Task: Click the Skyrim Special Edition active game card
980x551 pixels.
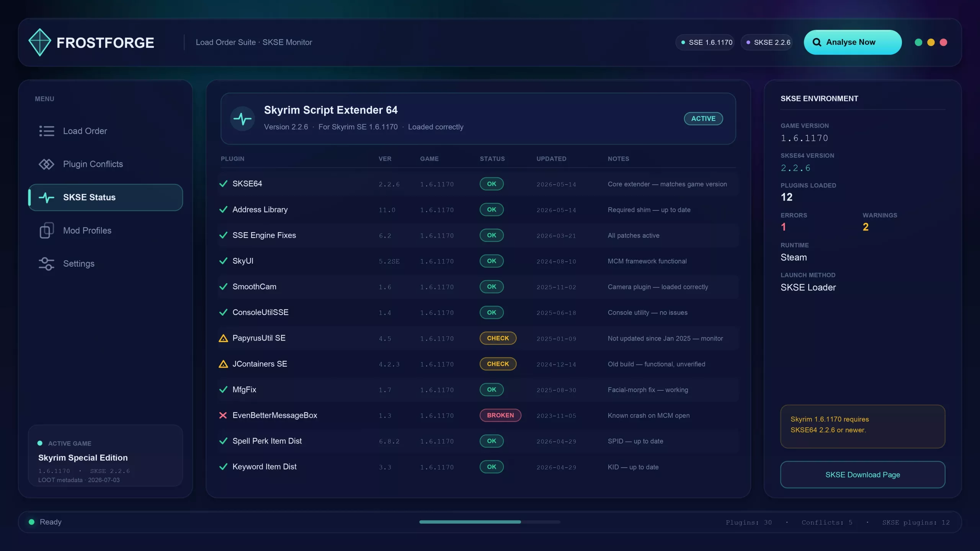Action: tap(106, 455)
